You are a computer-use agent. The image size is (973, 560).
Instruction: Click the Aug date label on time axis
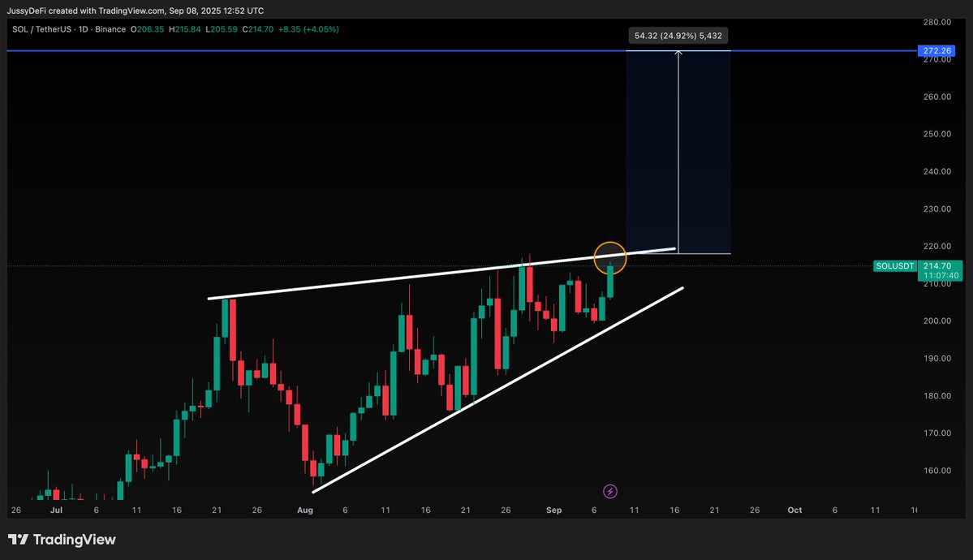[304, 510]
